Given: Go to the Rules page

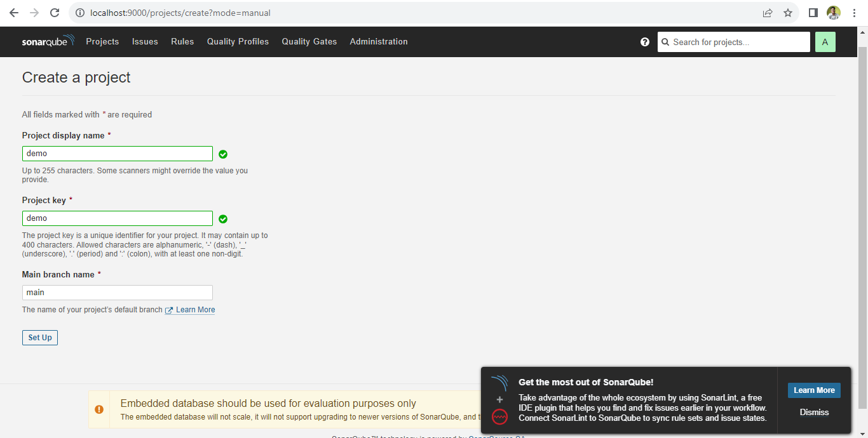Looking at the screenshot, I should (x=182, y=41).
